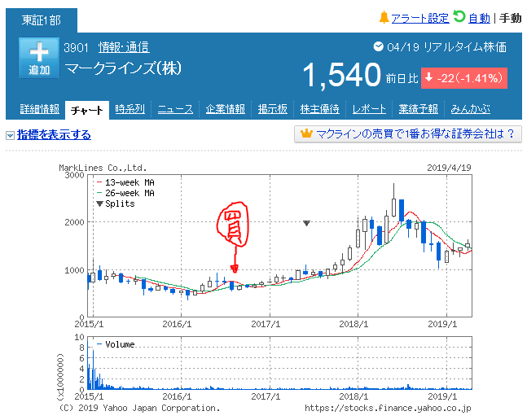527x420 pixels.
Task: Click the 東証1部 market tab
Action: point(42,20)
